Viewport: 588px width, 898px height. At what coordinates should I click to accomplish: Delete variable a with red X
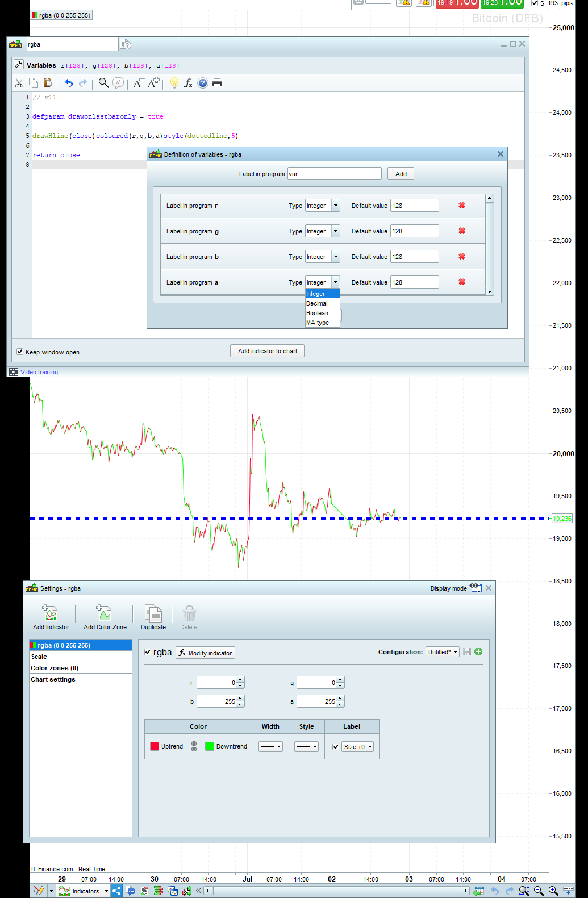pyautogui.click(x=462, y=282)
